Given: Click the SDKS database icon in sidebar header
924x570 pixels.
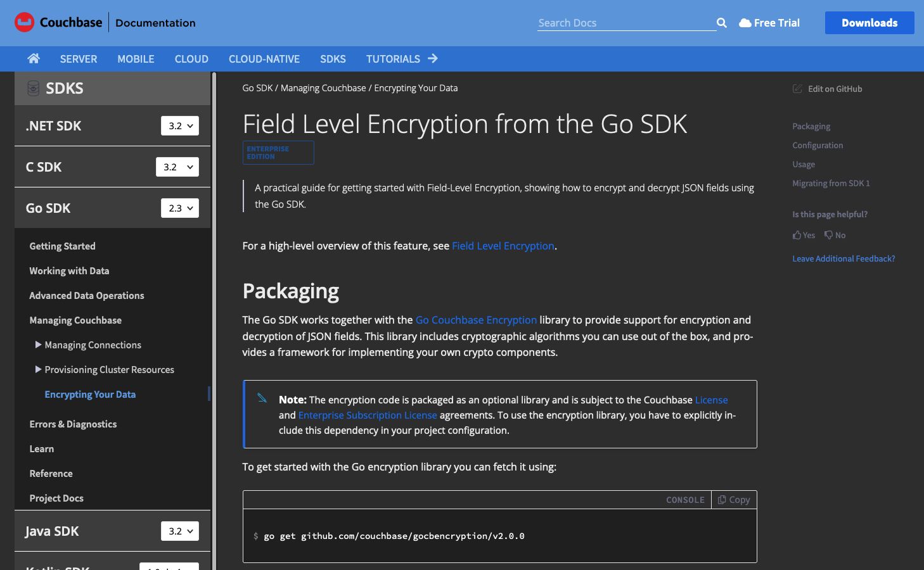Looking at the screenshot, I should click(x=34, y=89).
